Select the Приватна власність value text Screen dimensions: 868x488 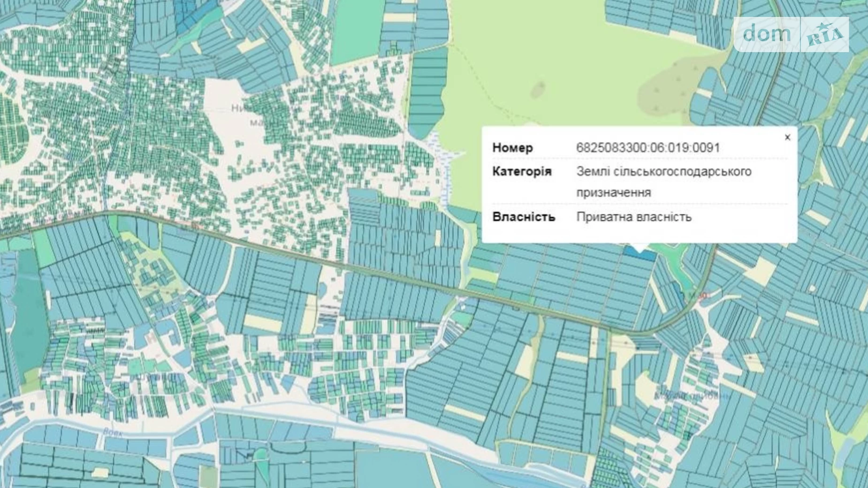coord(633,217)
